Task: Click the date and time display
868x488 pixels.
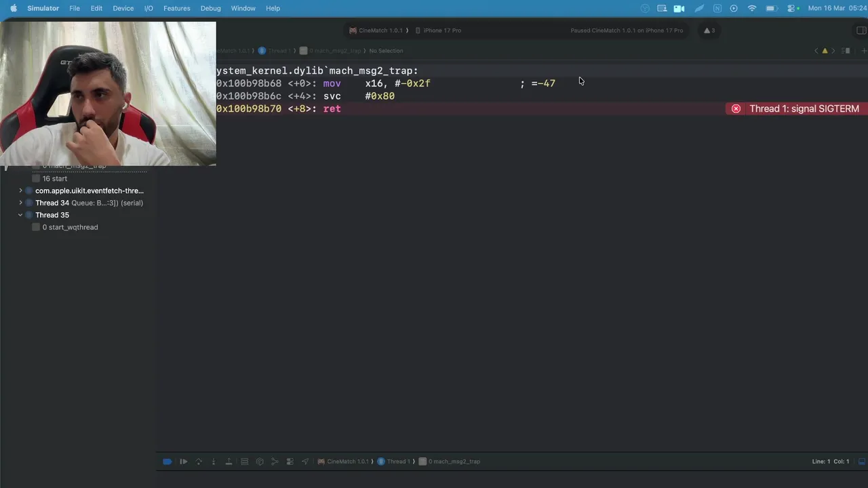Action: (x=837, y=8)
